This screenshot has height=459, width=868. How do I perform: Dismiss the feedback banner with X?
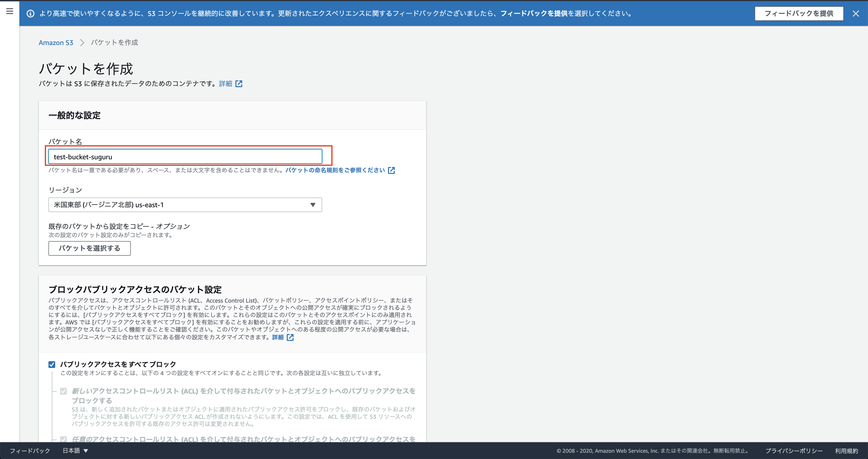pyautogui.click(x=856, y=14)
